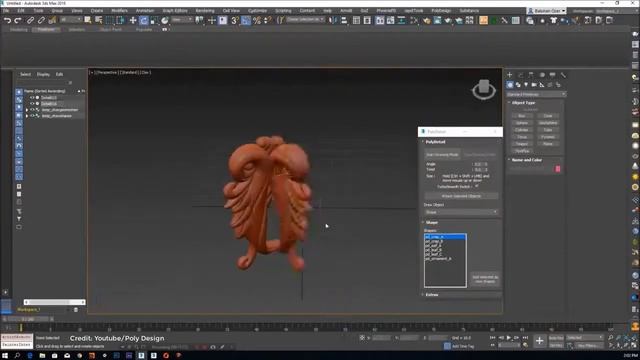Screen dimensions: 640x360
Task: Select Lights category in Create panel
Action: pyautogui.click(x=526, y=85)
